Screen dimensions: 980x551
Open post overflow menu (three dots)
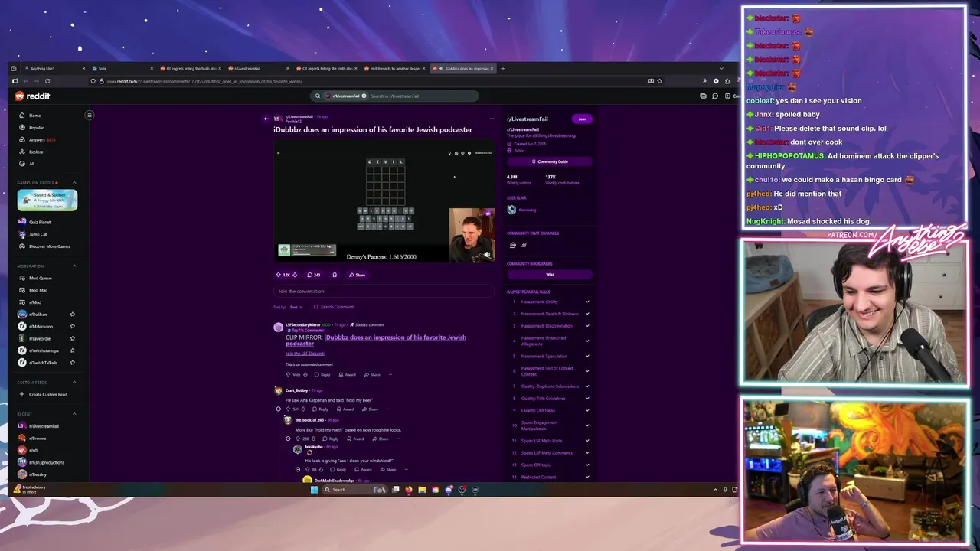pos(492,119)
